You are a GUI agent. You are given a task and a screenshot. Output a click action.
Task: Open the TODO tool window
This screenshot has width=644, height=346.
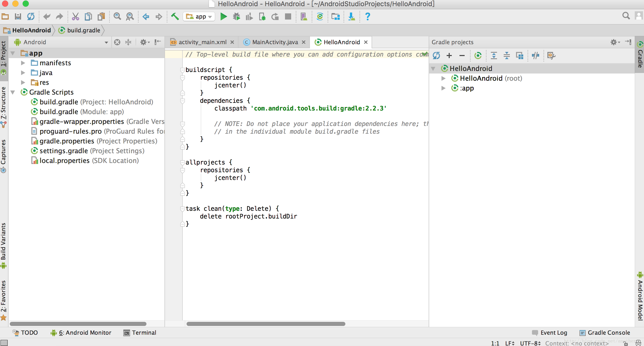(25, 333)
